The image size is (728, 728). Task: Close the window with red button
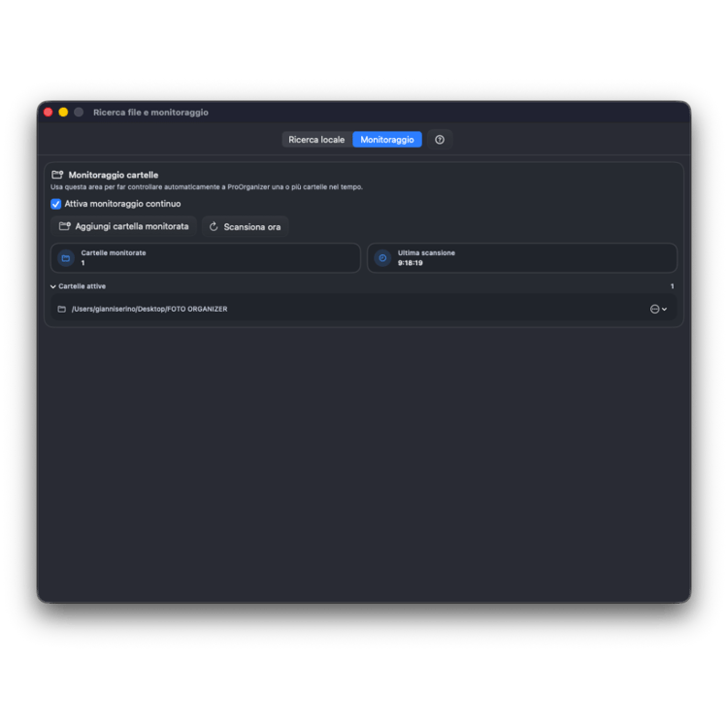(49, 113)
